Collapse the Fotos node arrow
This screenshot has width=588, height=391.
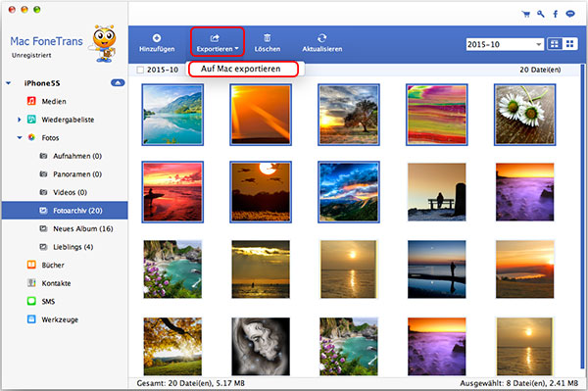coord(20,137)
